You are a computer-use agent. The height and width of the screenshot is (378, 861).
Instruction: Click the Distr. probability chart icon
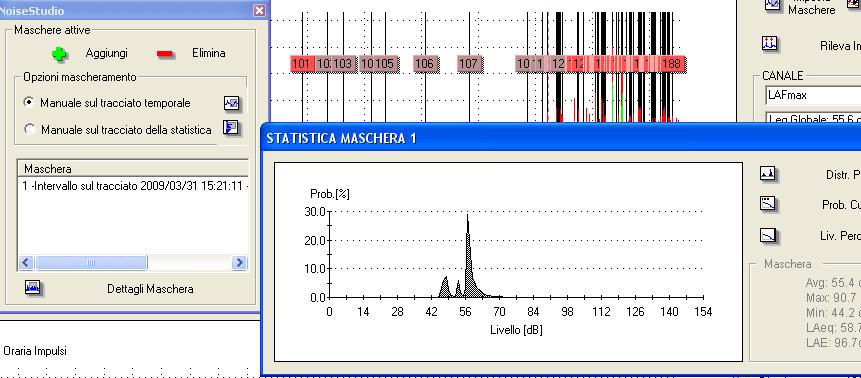[x=768, y=174]
